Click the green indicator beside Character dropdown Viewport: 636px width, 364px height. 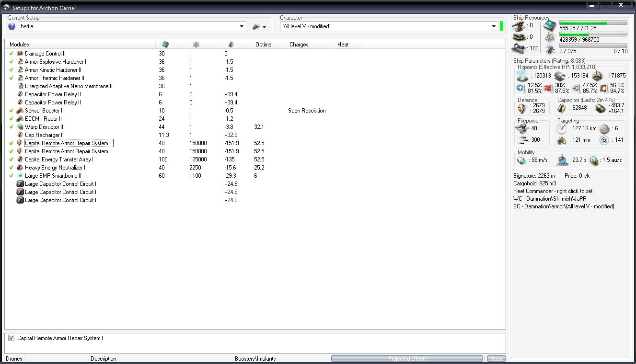click(x=501, y=26)
